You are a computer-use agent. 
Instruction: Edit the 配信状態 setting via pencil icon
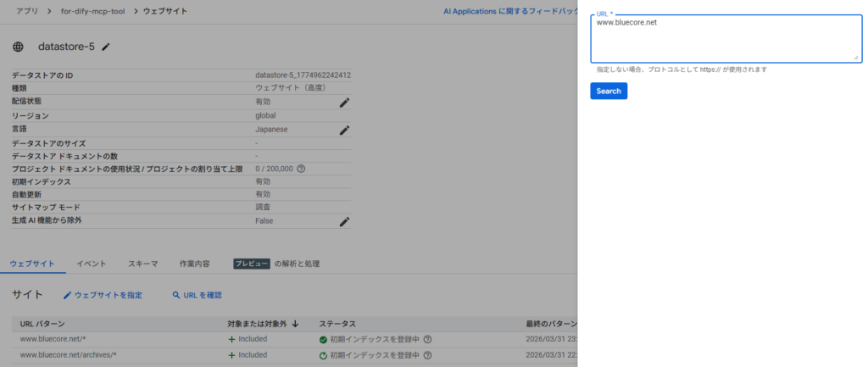pos(344,102)
